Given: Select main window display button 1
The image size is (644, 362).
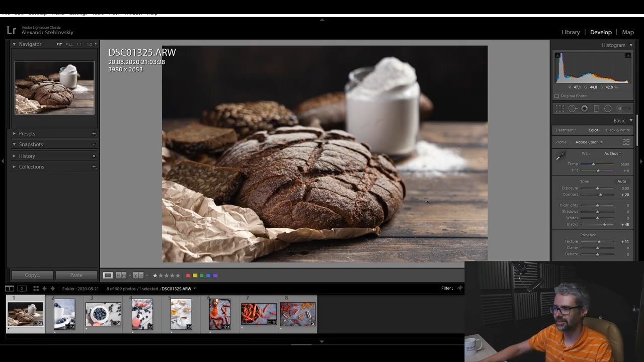Looking at the screenshot, I should click(x=10, y=289).
